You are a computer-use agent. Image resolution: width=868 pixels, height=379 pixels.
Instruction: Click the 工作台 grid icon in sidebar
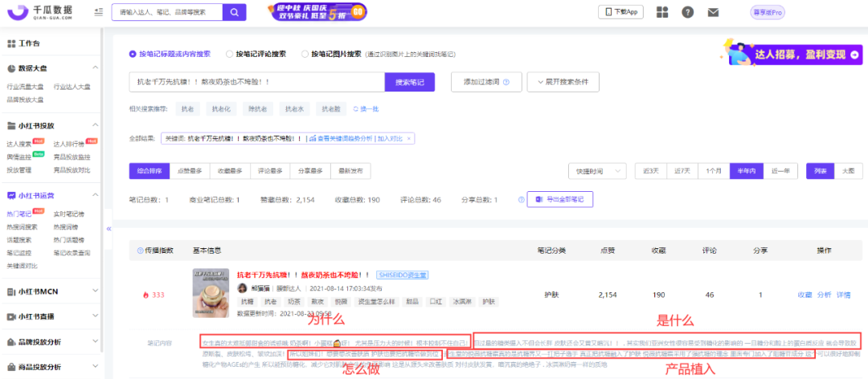pos(11,43)
